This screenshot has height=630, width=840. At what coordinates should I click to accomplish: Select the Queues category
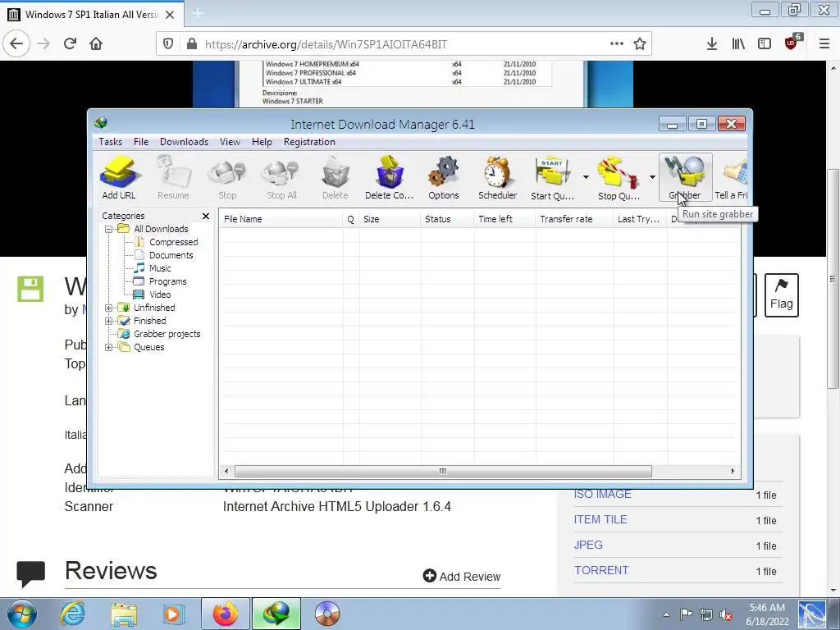point(149,347)
